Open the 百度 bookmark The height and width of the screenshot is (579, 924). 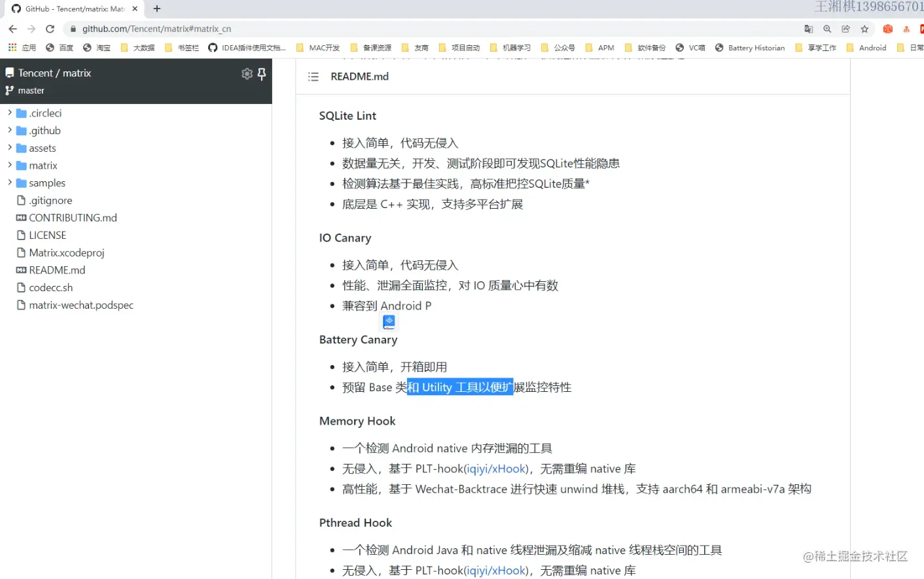[60, 48]
